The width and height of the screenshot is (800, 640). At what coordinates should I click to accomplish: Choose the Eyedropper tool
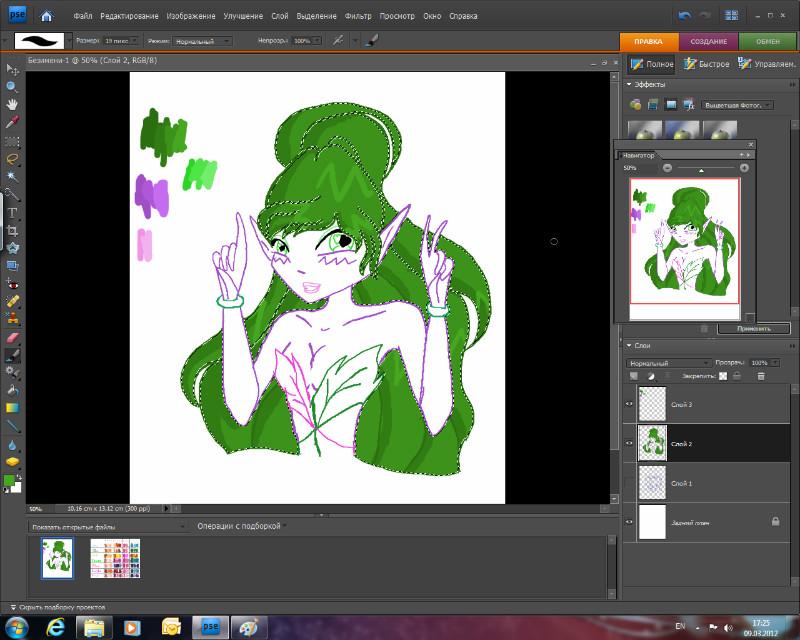13,122
